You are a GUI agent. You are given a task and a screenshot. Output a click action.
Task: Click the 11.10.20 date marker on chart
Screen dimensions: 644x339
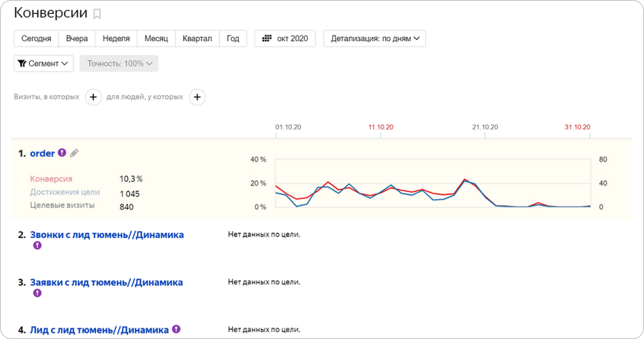point(381,127)
